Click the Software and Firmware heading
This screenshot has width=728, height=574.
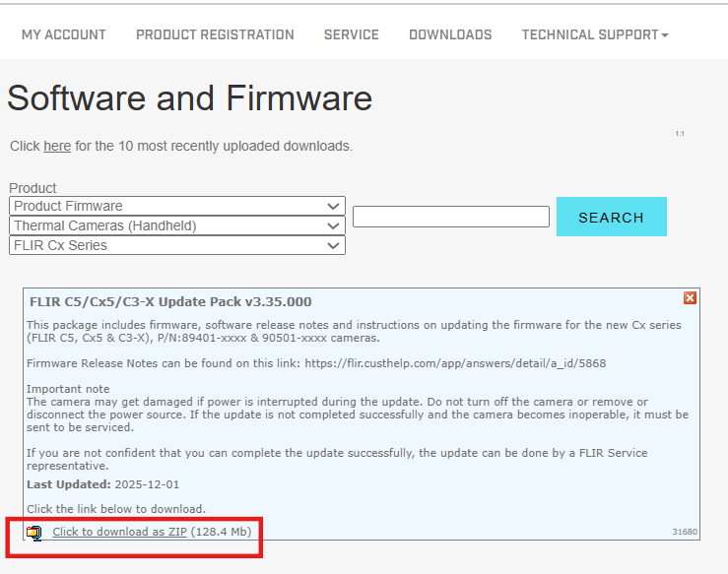(x=190, y=98)
